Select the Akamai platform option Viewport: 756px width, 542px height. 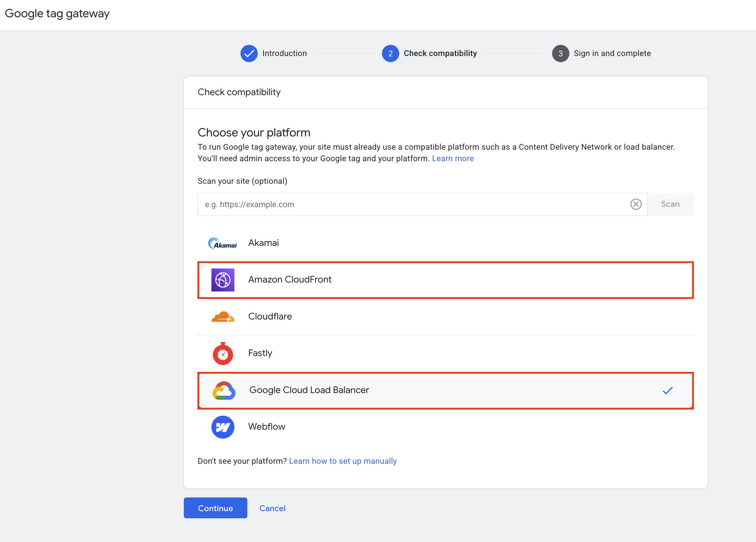tap(445, 243)
